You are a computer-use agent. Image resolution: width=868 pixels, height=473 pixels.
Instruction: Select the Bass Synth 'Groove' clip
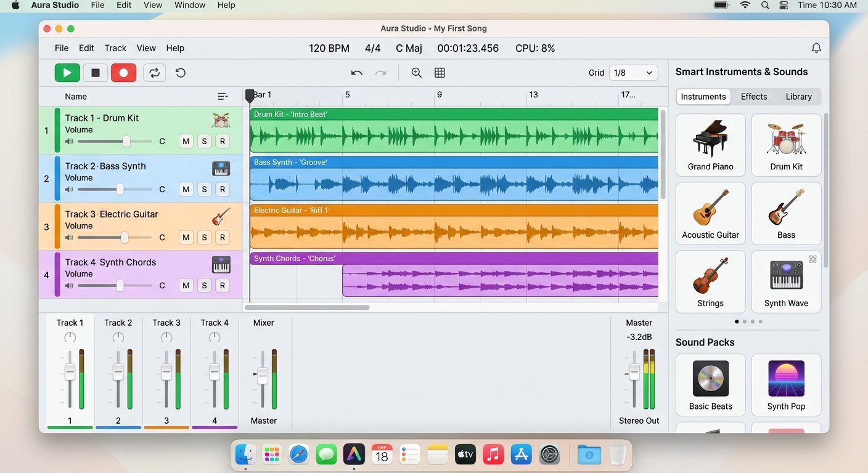tap(454, 178)
